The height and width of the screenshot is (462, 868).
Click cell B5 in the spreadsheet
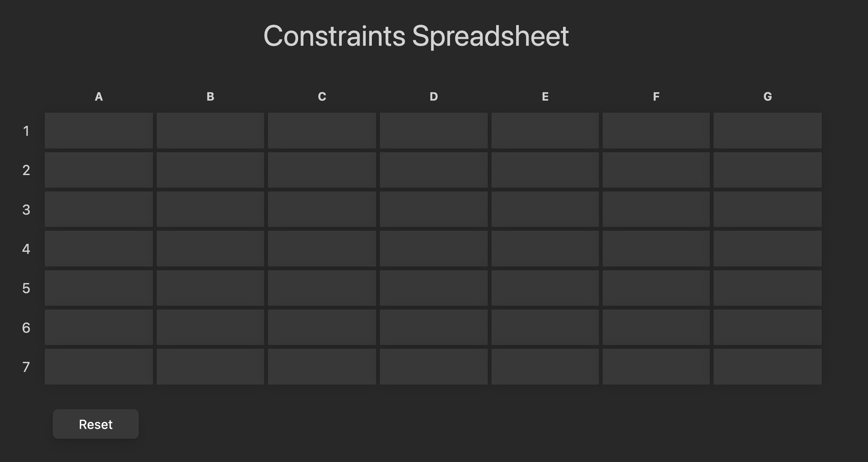[x=210, y=288]
